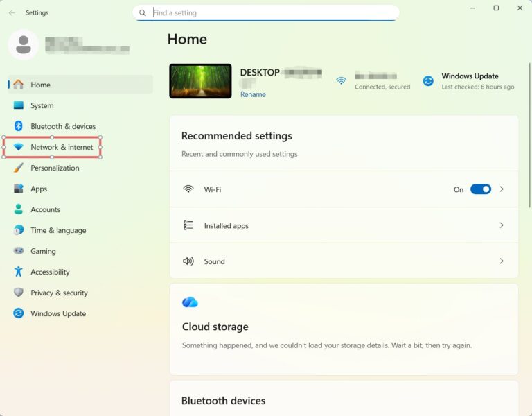Screen dimensions: 532x416
Task: Click the Network & internet Wi-Fi icon
Action: 18,147
